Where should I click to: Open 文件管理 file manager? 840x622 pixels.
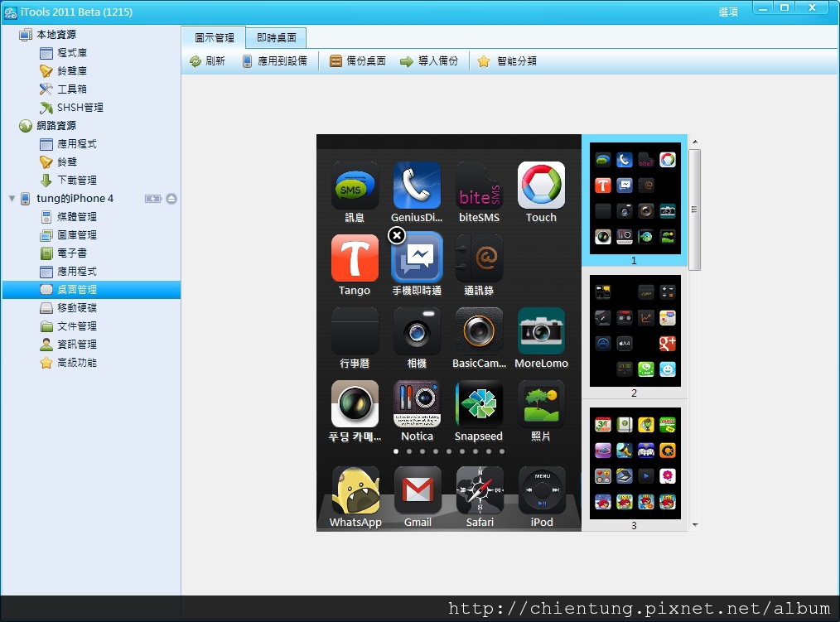(x=76, y=326)
